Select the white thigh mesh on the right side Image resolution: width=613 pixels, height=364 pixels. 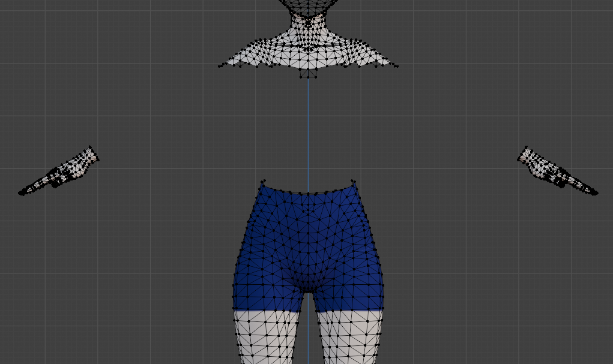(349, 336)
